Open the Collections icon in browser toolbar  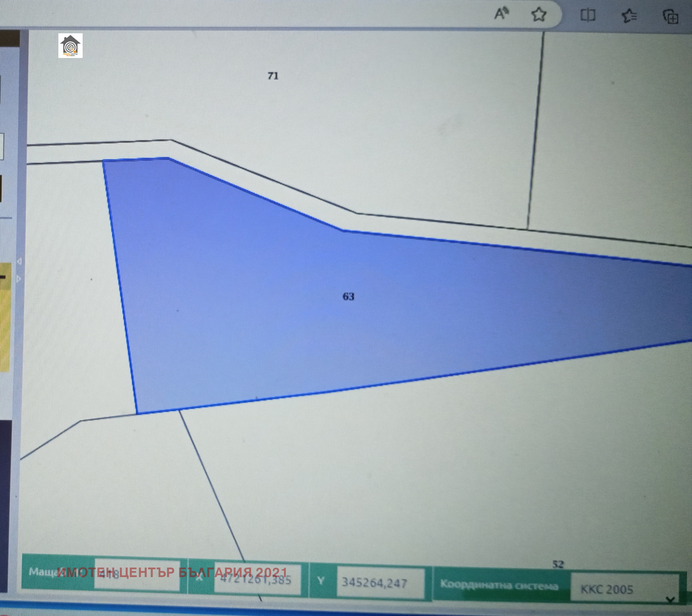pyautogui.click(x=670, y=17)
